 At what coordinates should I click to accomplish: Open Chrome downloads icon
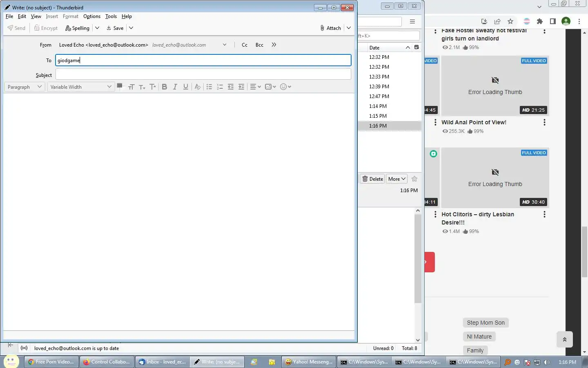point(484,21)
